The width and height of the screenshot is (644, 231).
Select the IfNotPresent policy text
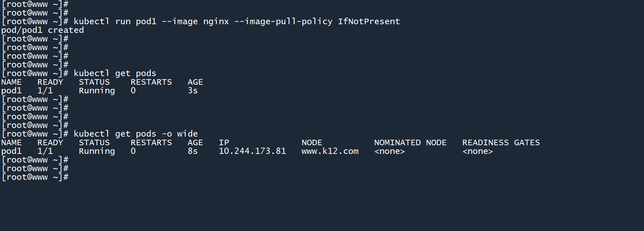[369, 21]
